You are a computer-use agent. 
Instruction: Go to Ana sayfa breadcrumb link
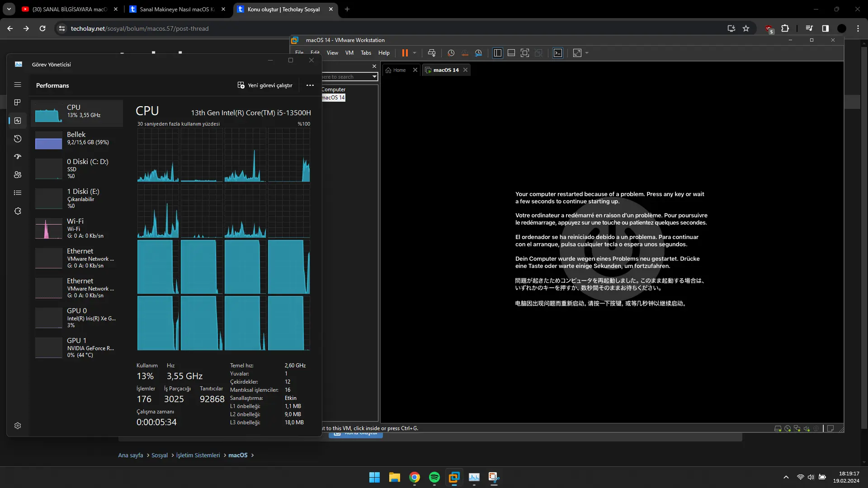click(x=131, y=455)
